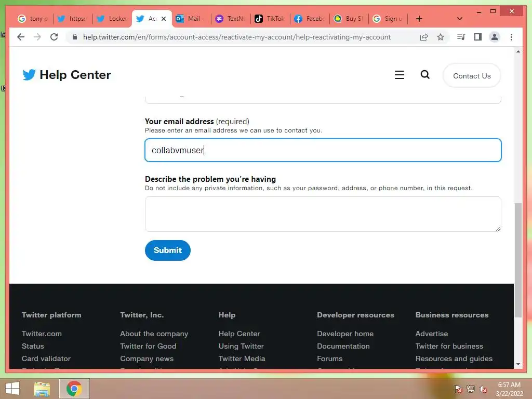
Task: Switch to the 'https:/' Twitter tab
Action: (x=72, y=19)
